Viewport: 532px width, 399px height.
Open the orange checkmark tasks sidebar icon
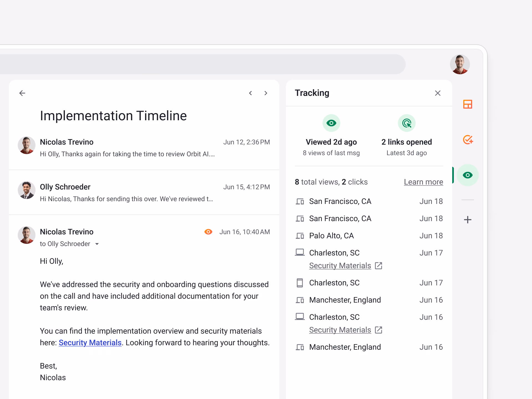click(x=468, y=140)
